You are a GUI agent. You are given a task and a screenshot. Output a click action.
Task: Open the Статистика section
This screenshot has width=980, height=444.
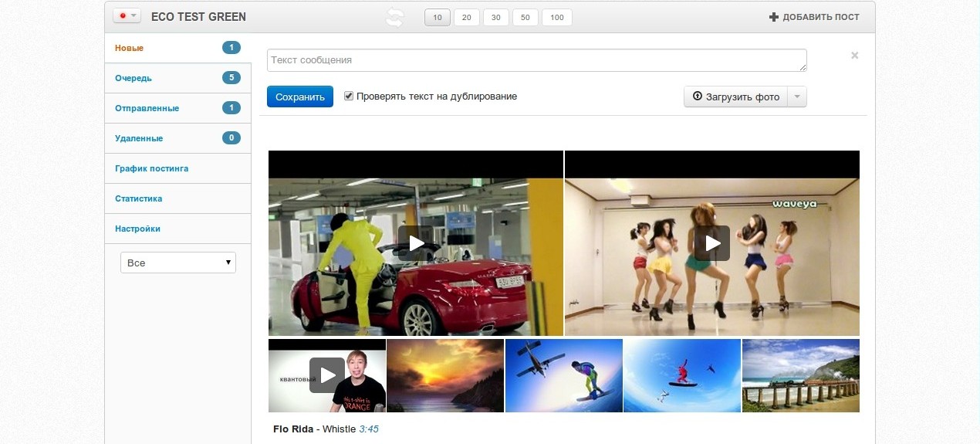point(139,198)
